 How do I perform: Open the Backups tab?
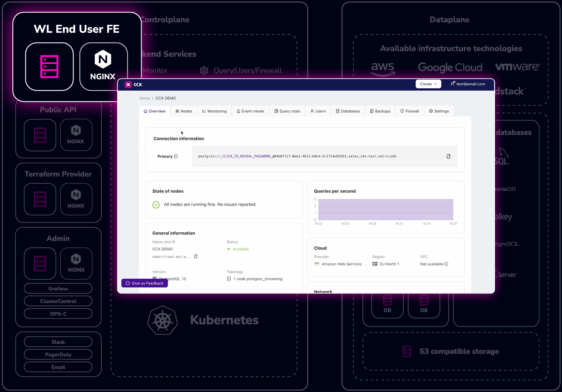[380, 111]
